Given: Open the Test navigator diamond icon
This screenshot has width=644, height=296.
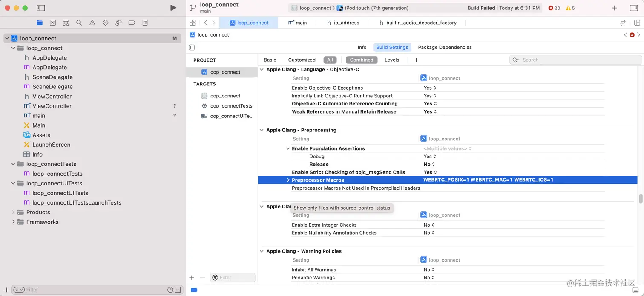Looking at the screenshot, I should point(105,23).
